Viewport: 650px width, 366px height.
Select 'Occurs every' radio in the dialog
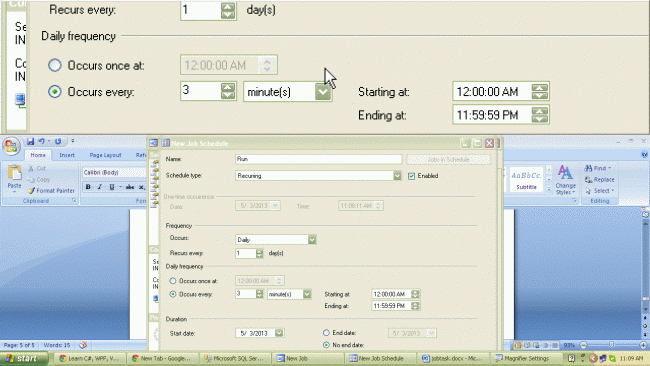click(x=173, y=294)
